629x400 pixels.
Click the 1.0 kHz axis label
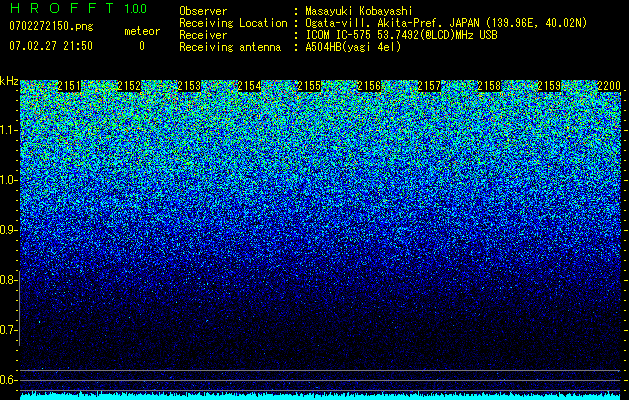9,180
